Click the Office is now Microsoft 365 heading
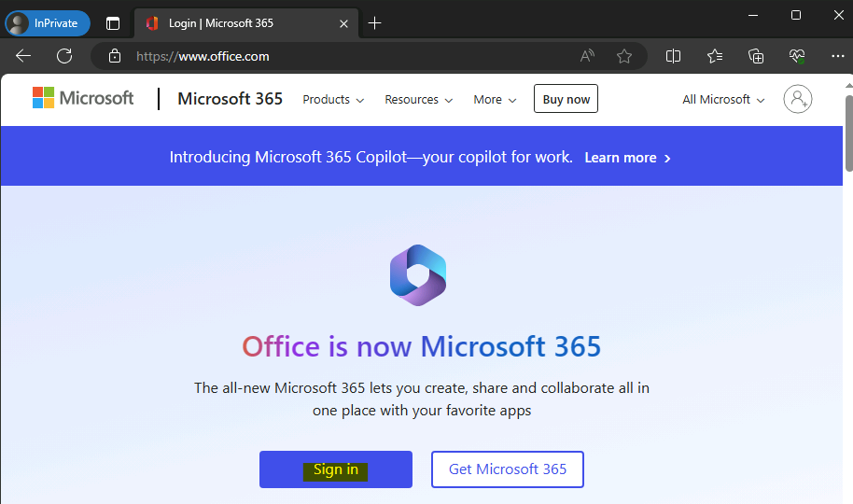This screenshot has height=504, width=853. pyautogui.click(x=422, y=346)
